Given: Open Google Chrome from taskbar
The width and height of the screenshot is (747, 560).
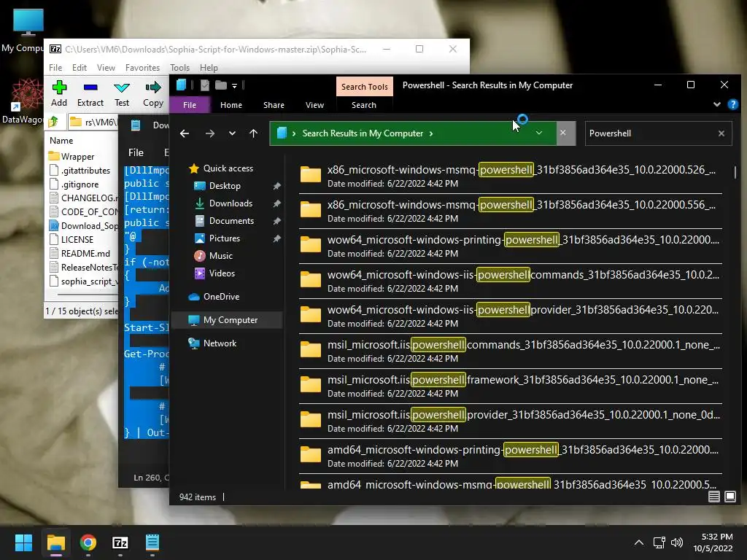Looking at the screenshot, I should 88,542.
